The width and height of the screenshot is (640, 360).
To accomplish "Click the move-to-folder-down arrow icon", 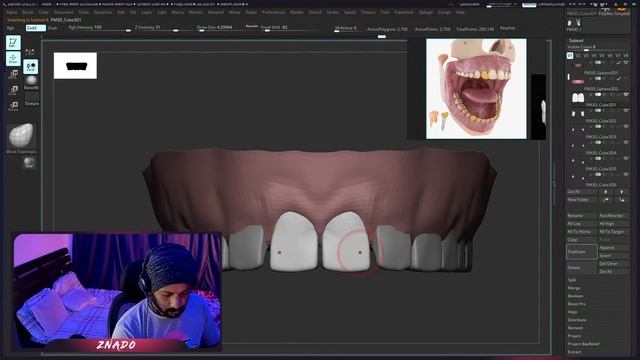I will 622,200.
